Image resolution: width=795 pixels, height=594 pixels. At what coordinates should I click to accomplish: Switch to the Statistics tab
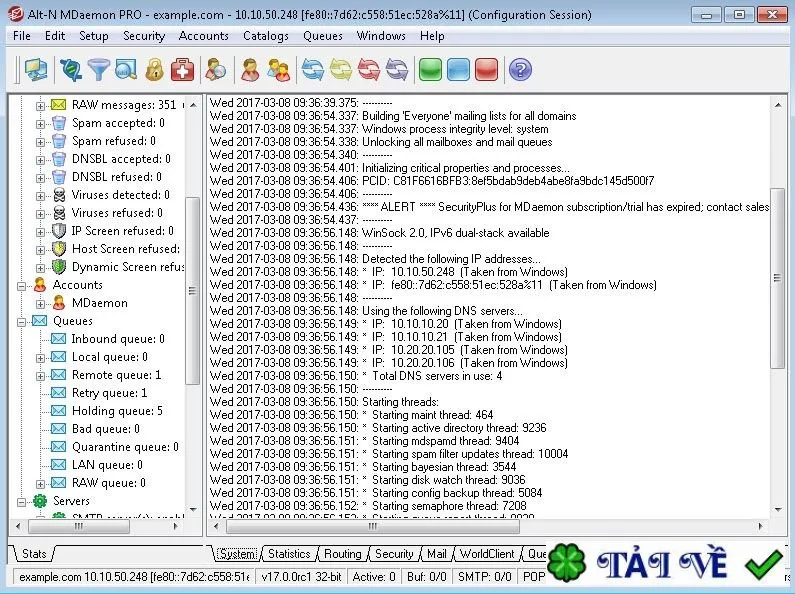click(x=289, y=554)
